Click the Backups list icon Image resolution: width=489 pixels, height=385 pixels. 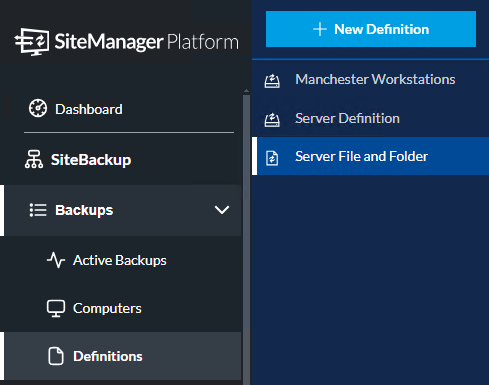[x=38, y=210]
